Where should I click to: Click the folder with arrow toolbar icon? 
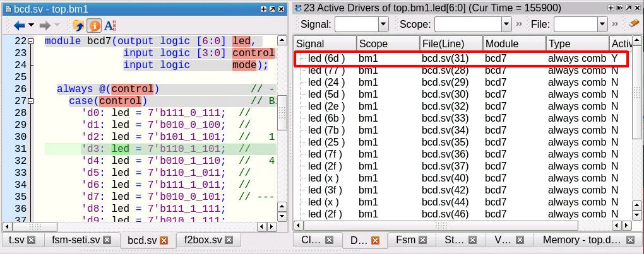pos(78,25)
